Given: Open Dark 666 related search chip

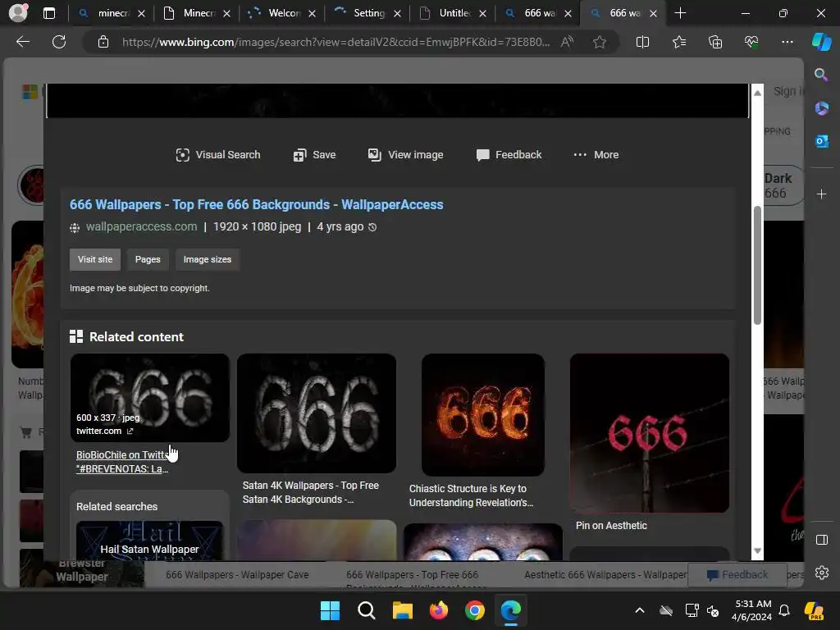Looking at the screenshot, I should pos(783,185).
